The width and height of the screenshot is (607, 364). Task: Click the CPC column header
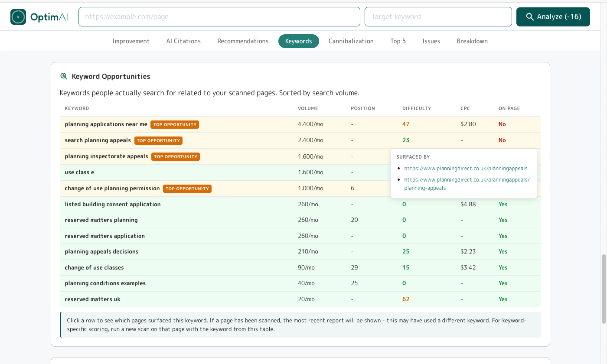(465, 108)
